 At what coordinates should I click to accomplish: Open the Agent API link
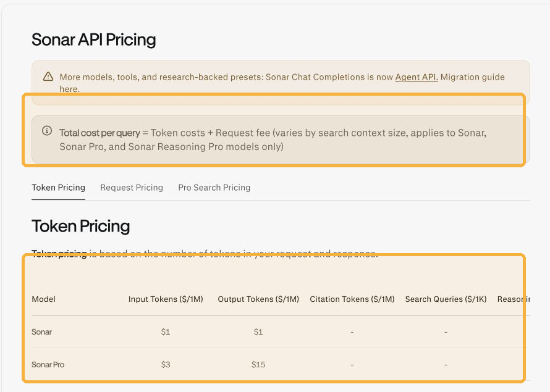pos(417,77)
